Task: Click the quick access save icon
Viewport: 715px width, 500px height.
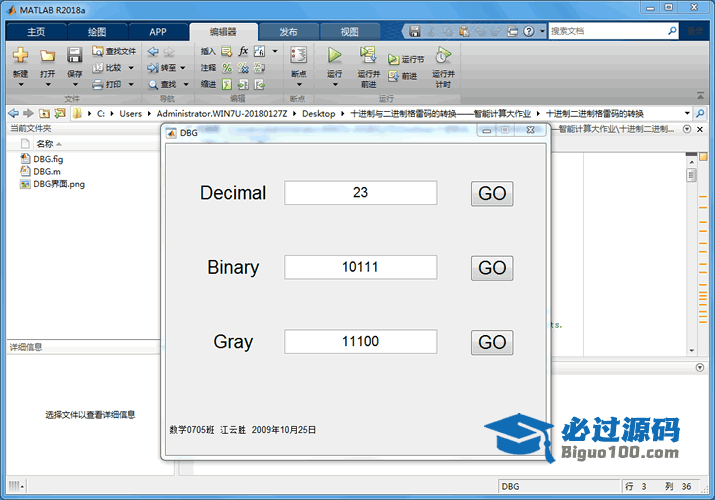Action: pyautogui.click(x=414, y=31)
